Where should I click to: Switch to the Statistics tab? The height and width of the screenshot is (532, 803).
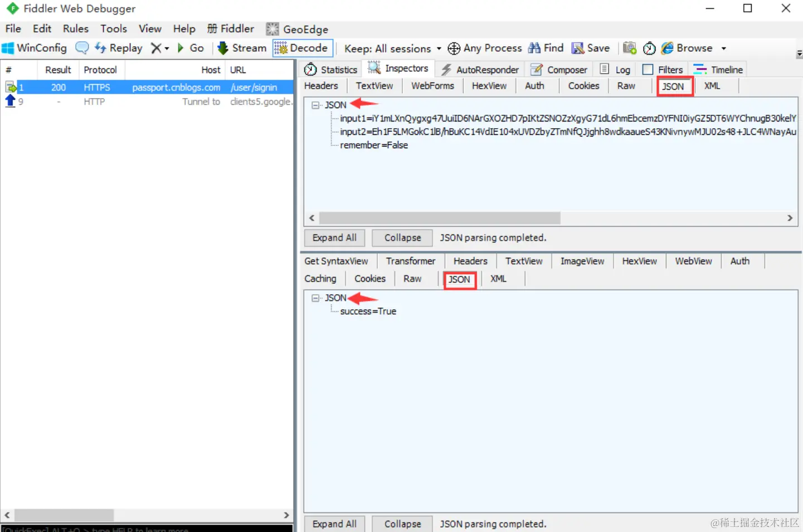[331, 70]
